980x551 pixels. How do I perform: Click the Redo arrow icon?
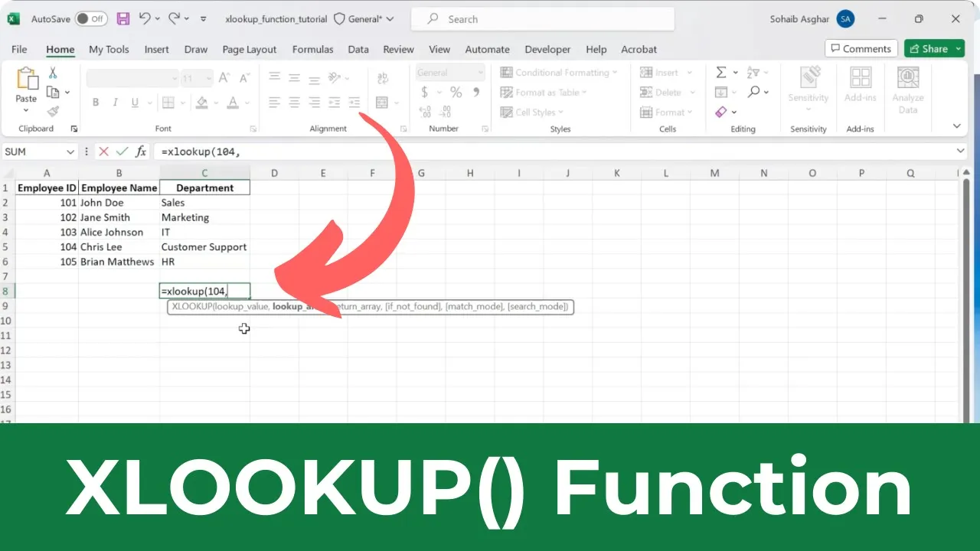(x=174, y=18)
